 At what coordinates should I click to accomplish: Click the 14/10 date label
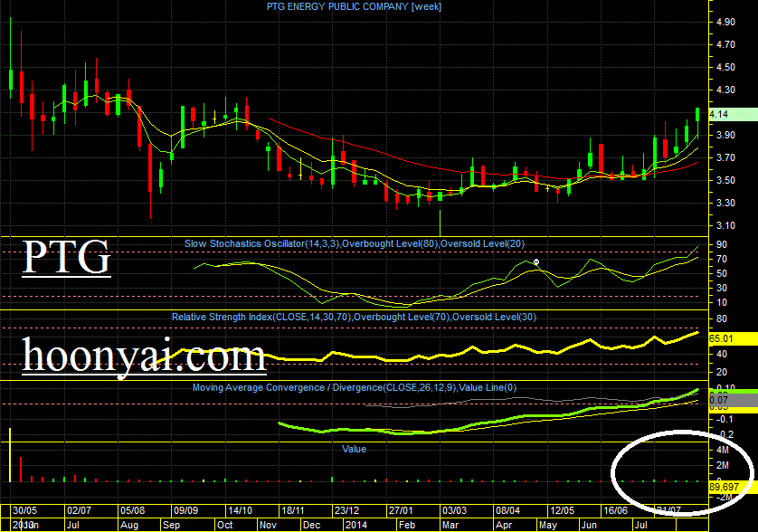tap(241, 510)
